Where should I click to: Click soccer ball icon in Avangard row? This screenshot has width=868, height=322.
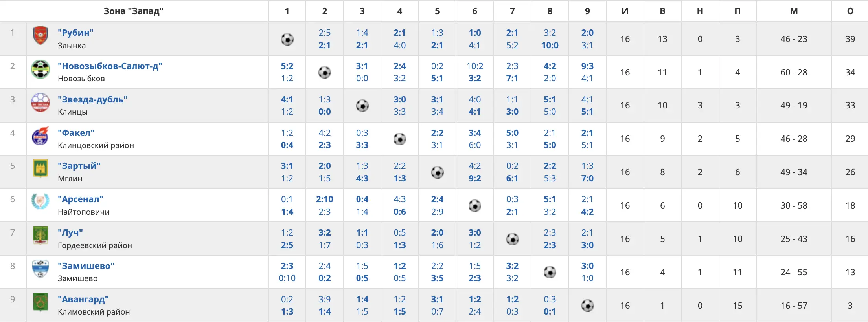coord(587,306)
